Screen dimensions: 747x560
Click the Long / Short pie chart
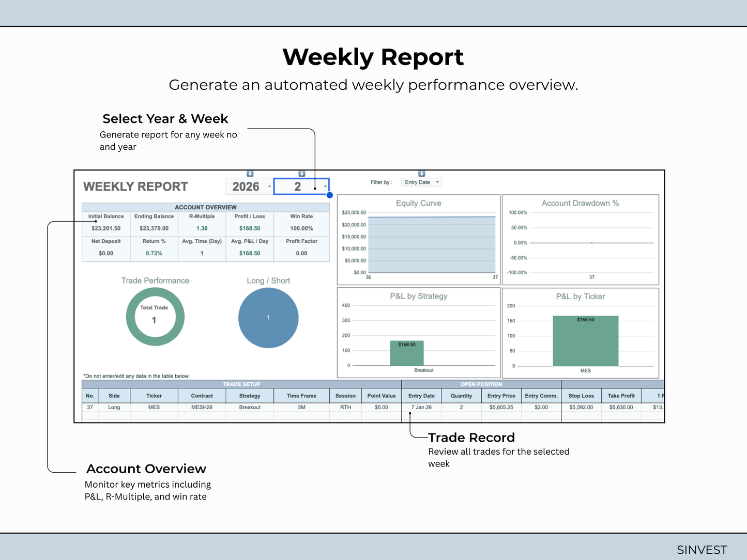[268, 318]
